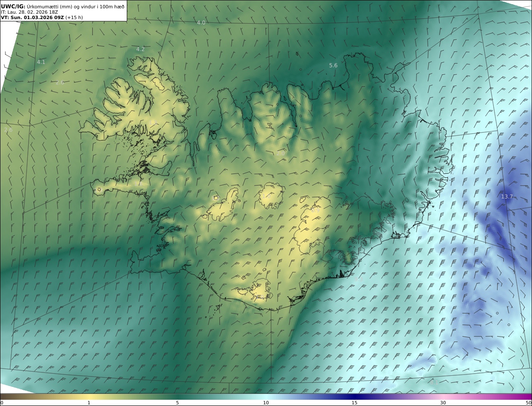Click the 9.3 value label off the southeast coast
This screenshot has height=406, width=532.
click(359, 279)
